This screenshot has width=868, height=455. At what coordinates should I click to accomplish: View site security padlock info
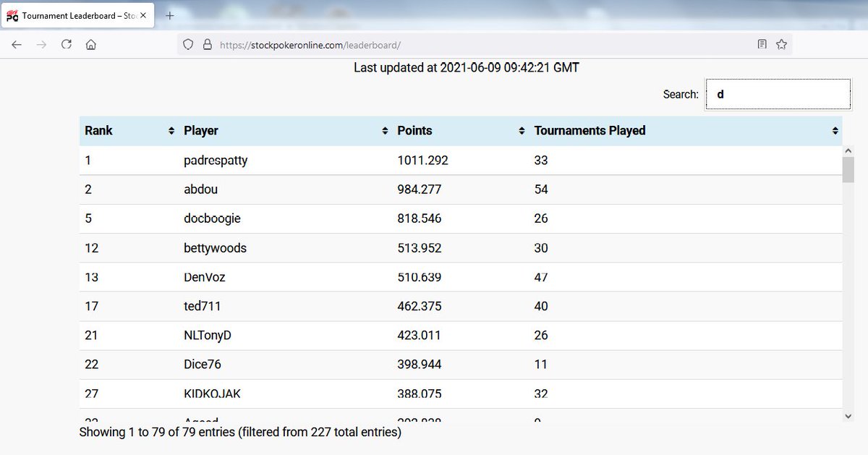tap(208, 45)
